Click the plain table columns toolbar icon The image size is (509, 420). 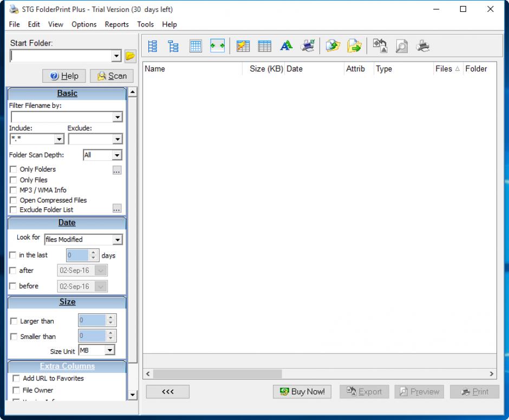coord(265,46)
